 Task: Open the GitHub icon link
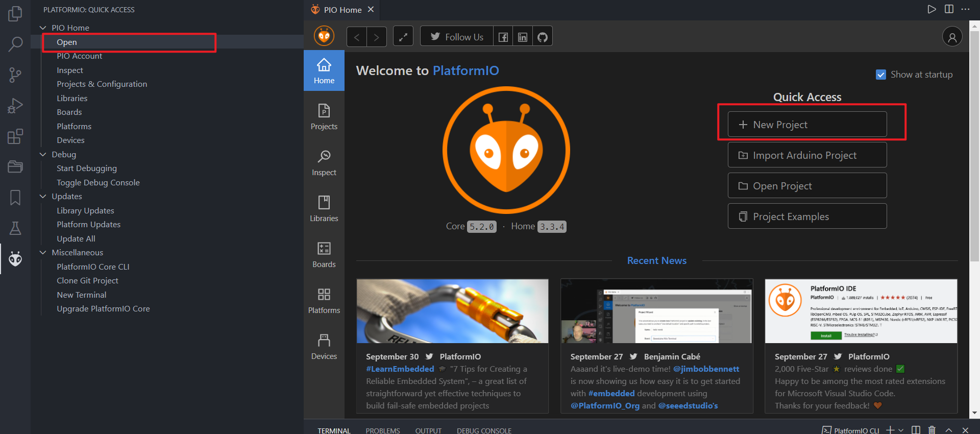click(x=543, y=37)
